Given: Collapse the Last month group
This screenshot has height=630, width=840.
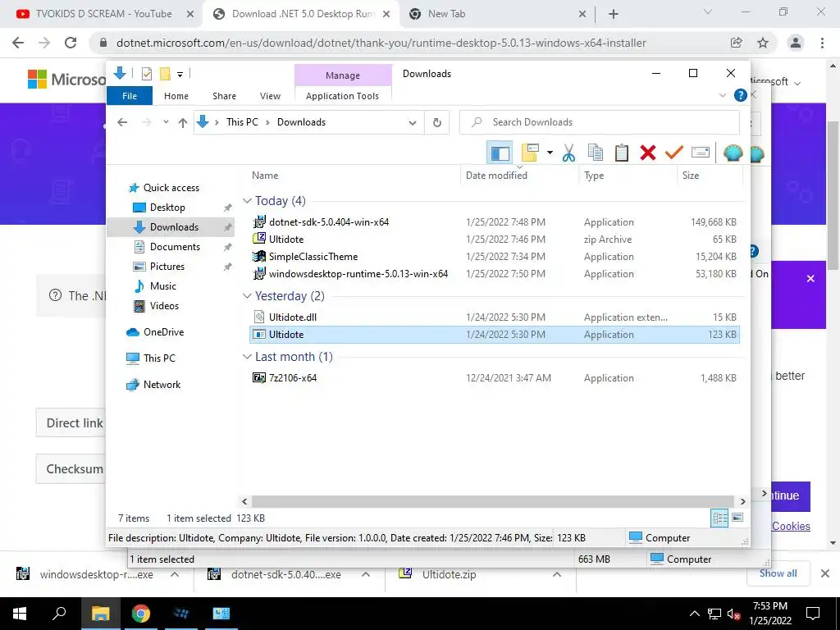Looking at the screenshot, I should pyautogui.click(x=247, y=357).
